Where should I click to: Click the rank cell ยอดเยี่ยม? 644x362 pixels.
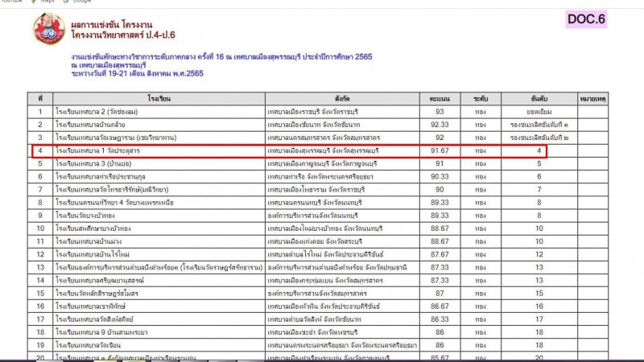pyautogui.click(x=539, y=112)
